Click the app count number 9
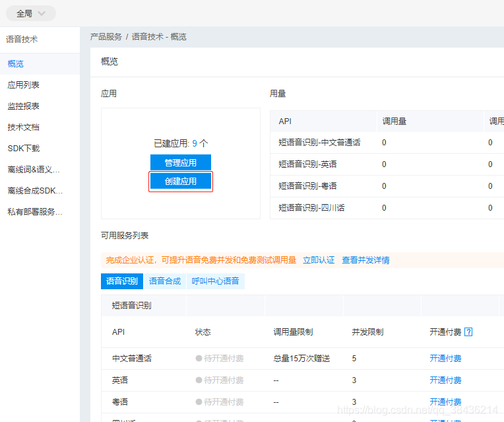This screenshot has width=504, height=422. [x=195, y=143]
